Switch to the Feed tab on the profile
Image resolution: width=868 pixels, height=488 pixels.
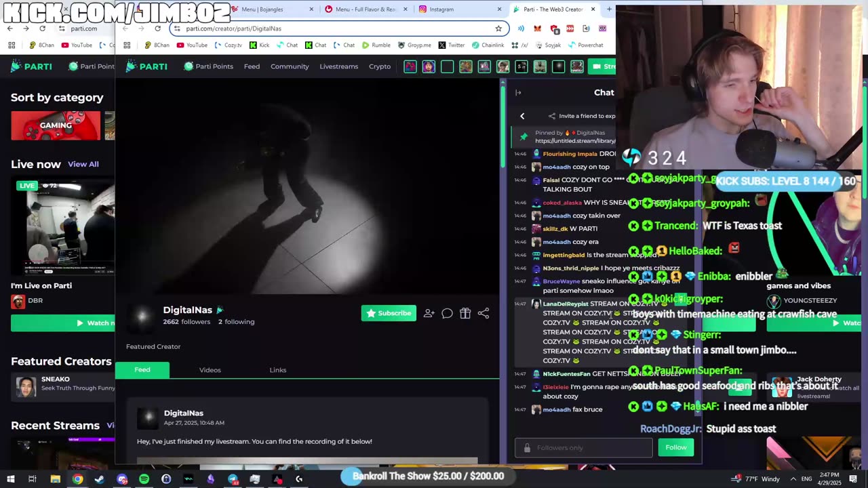pyautogui.click(x=142, y=369)
